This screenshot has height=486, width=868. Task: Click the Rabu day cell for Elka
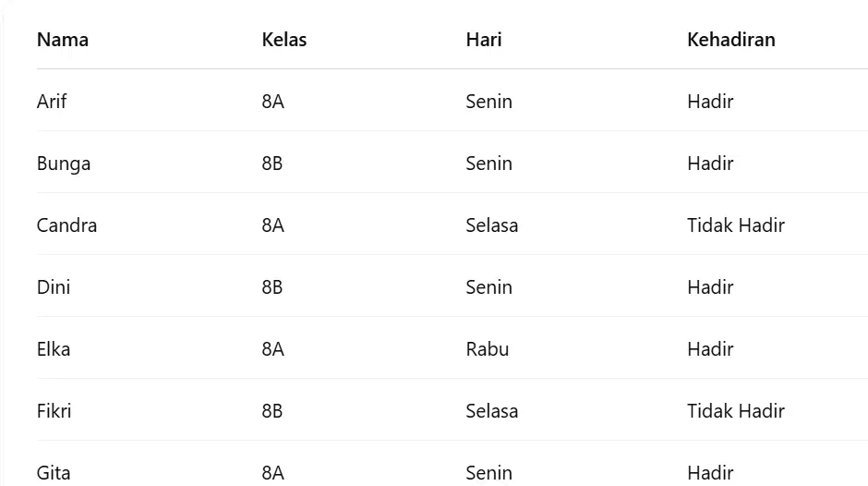[488, 349]
